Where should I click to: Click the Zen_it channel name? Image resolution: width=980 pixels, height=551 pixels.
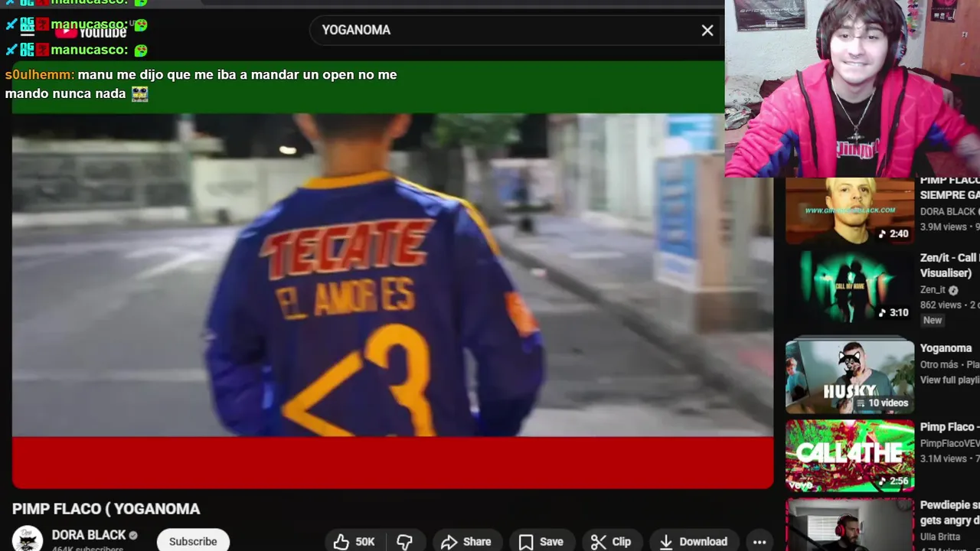(x=933, y=290)
